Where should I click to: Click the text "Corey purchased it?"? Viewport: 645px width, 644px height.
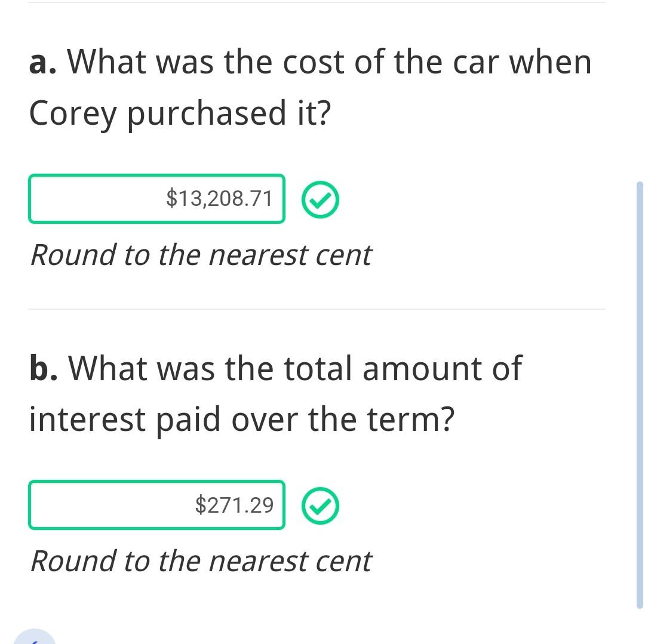(179, 113)
